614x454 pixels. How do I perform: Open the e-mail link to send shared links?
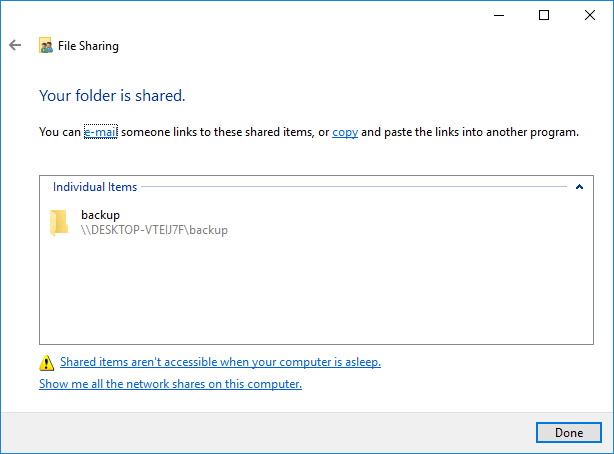coord(100,132)
